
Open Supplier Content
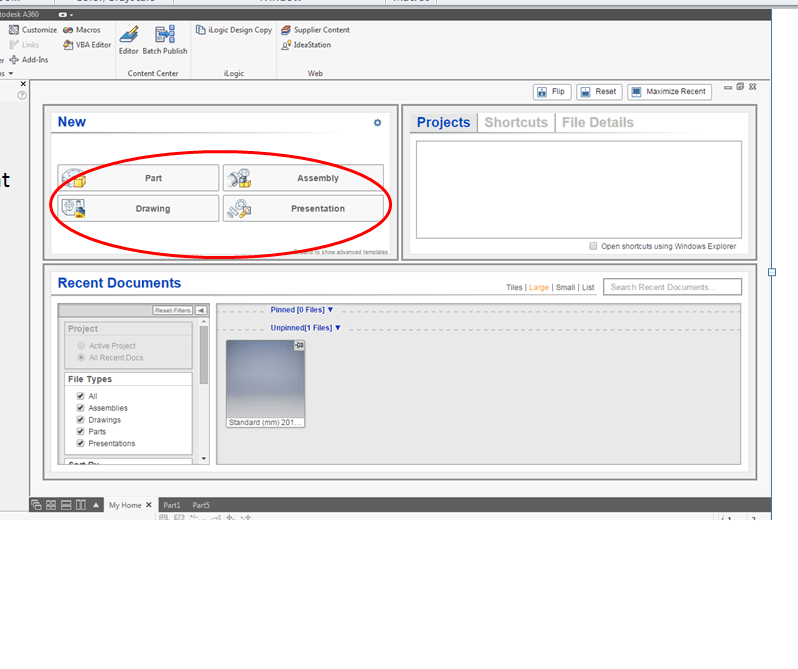click(315, 30)
